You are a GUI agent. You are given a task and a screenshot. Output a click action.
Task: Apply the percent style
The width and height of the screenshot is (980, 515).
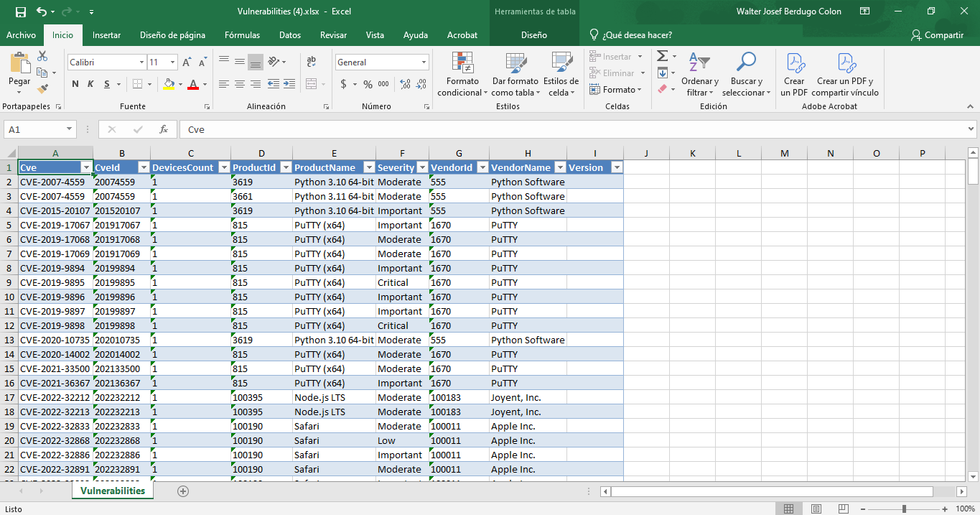tap(368, 84)
